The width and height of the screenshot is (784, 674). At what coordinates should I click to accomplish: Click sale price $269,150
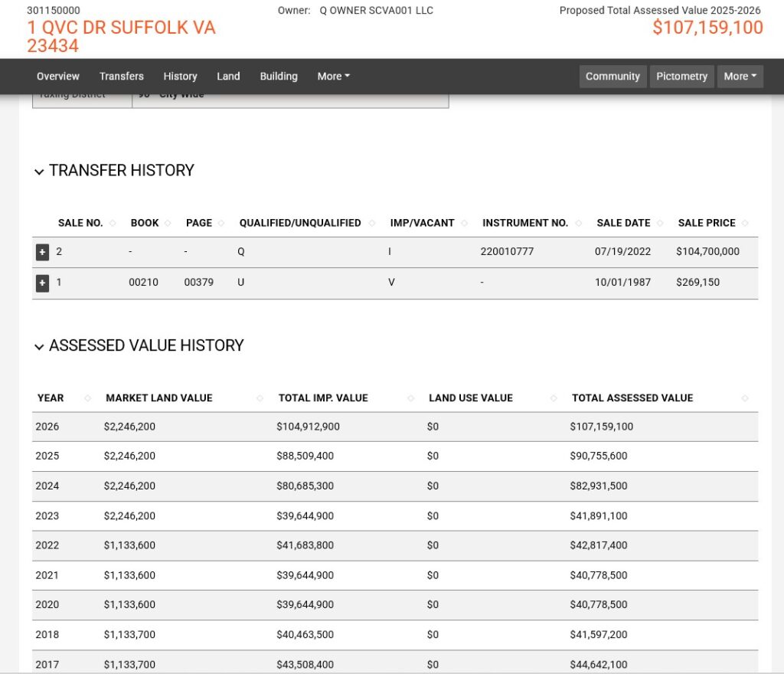tap(697, 282)
